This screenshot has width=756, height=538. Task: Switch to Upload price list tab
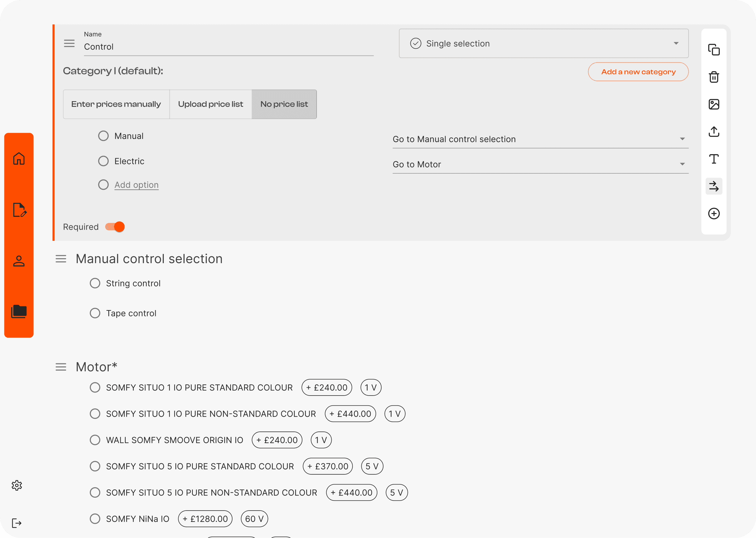point(210,104)
